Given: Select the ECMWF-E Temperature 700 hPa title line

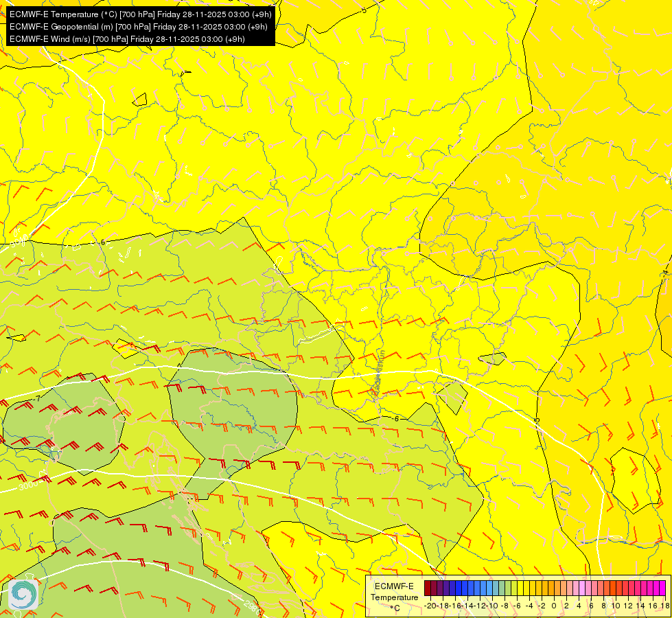Looking at the screenshot, I should [141, 14].
